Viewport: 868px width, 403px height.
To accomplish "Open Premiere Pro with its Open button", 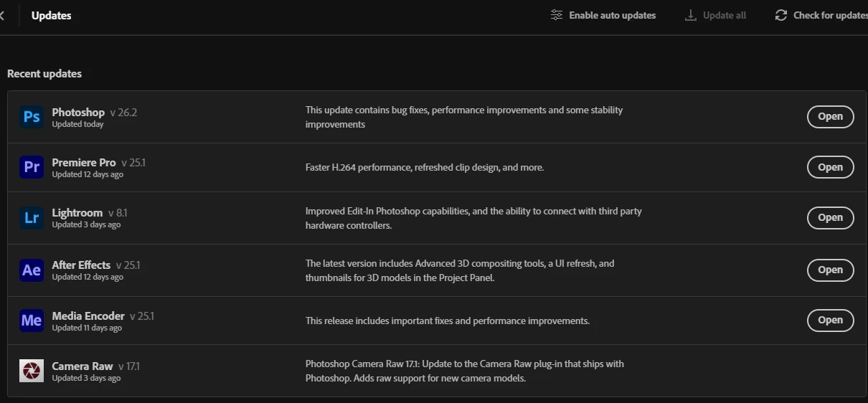I will coord(830,167).
